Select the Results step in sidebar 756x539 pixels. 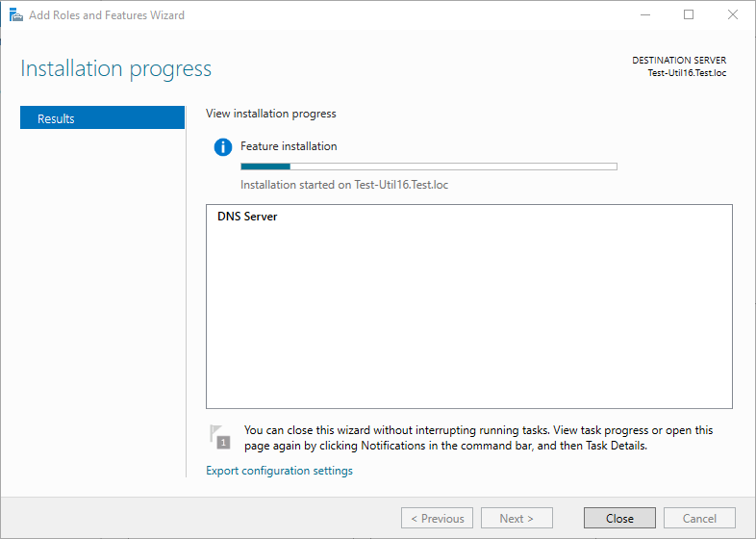tap(102, 117)
